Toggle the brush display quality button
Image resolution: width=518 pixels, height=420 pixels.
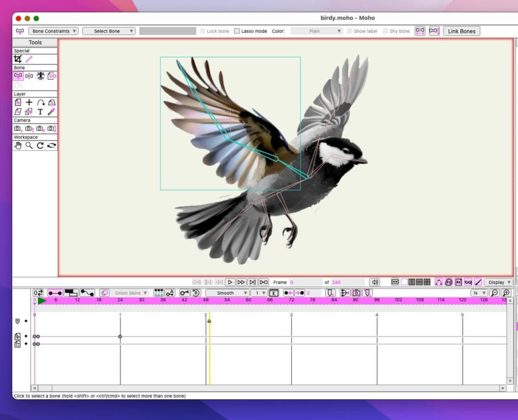(x=478, y=282)
